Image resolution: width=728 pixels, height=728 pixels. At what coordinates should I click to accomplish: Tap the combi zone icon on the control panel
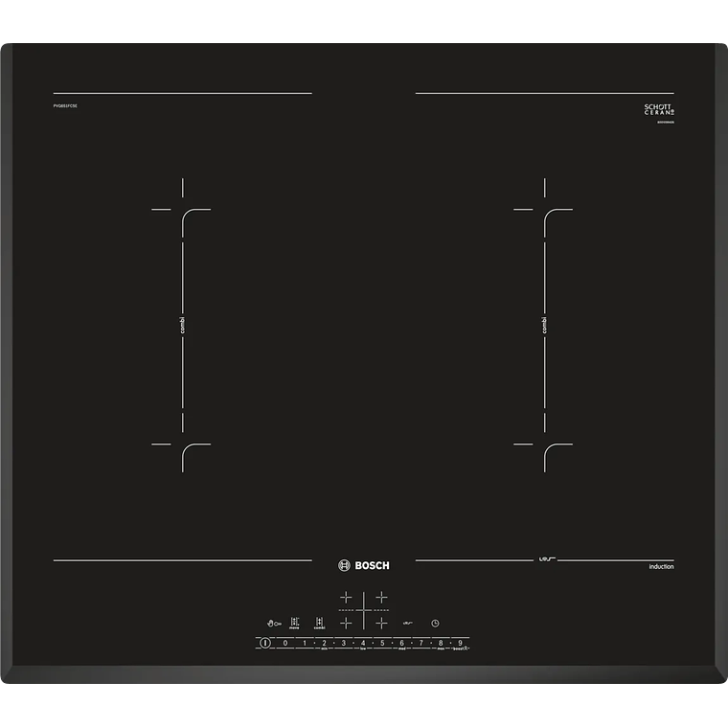[x=319, y=623]
